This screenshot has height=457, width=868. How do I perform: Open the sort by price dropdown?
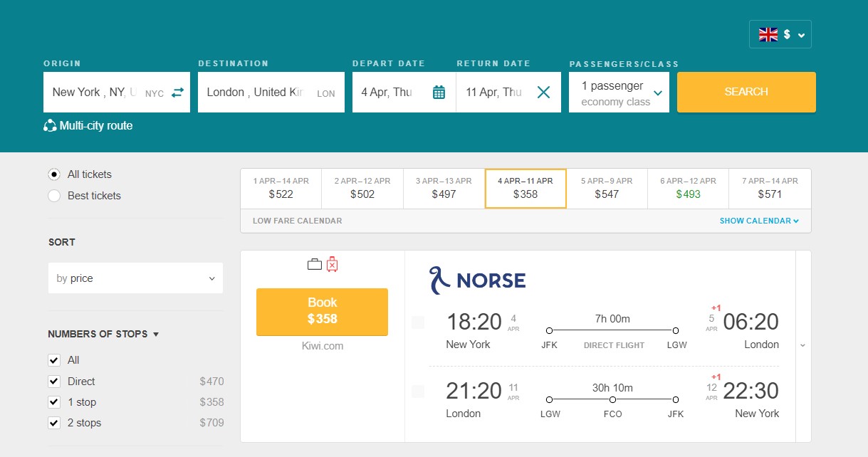point(135,278)
